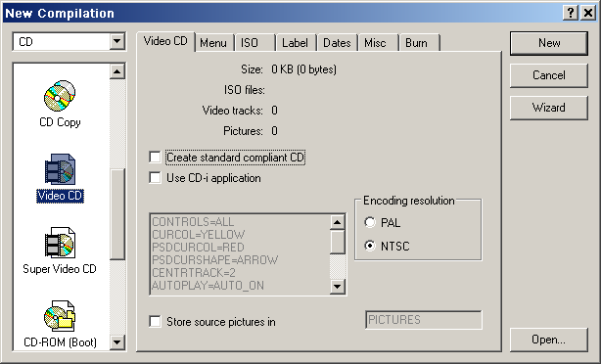Select the Video CD compilation icon
The height and width of the screenshot is (364, 601).
(60, 169)
